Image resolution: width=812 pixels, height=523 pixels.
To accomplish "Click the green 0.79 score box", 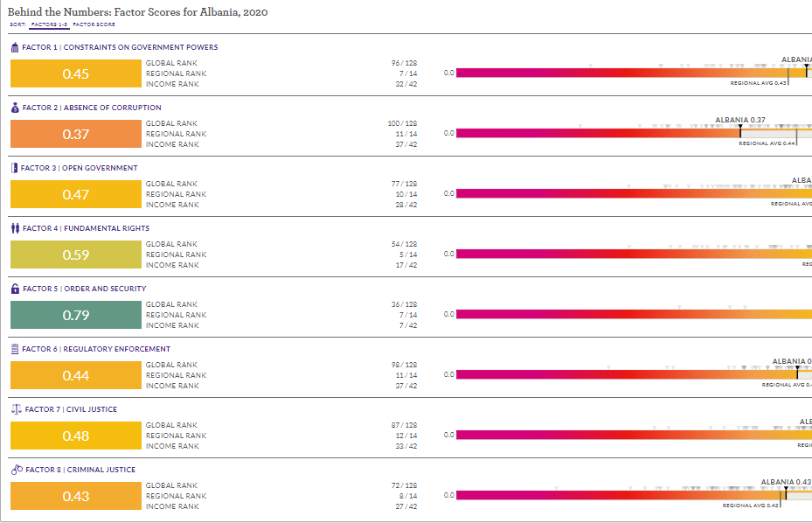I will [76, 315].
